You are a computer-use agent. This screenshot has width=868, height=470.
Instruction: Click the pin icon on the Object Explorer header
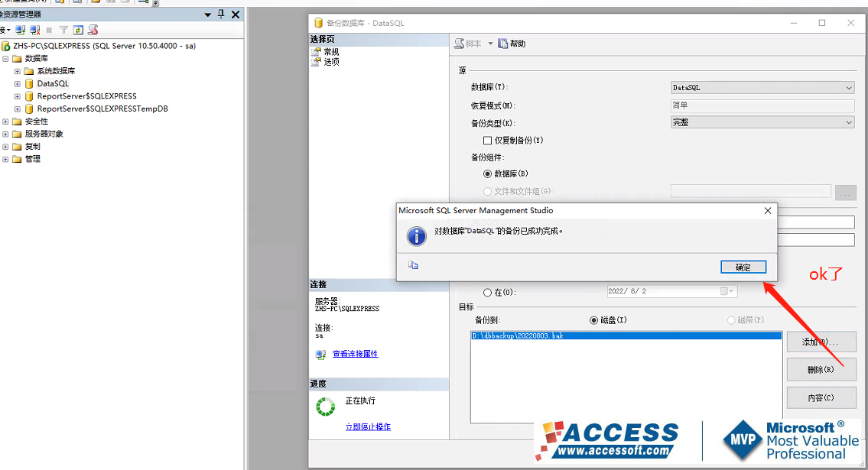point(221,15)
